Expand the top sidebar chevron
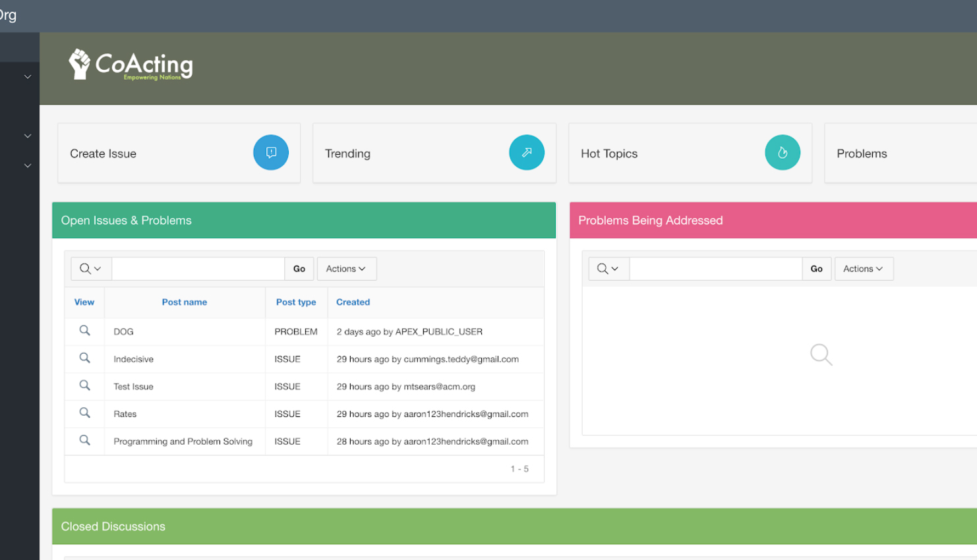977x560 pixels. tap(28, 77)
